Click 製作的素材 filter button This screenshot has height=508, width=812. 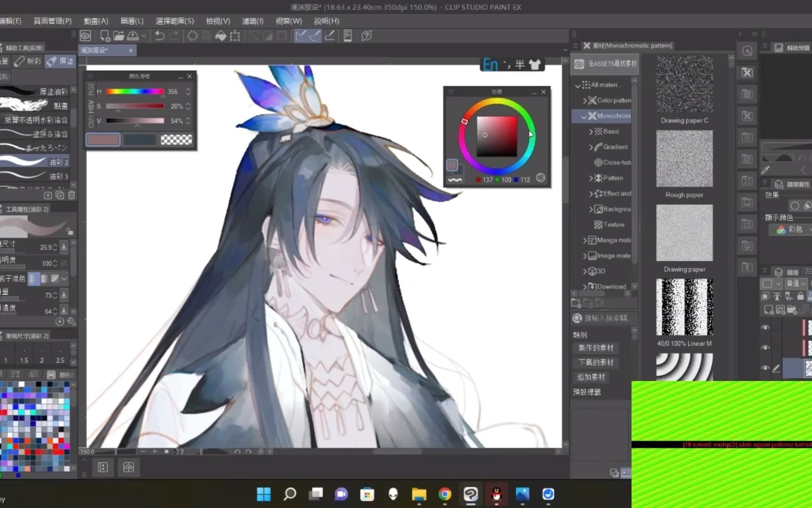pos(596,348)
